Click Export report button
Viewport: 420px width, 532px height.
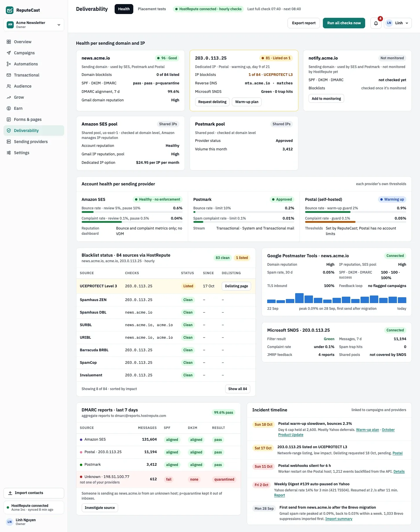pyautogui.click(x=304, y=23)
